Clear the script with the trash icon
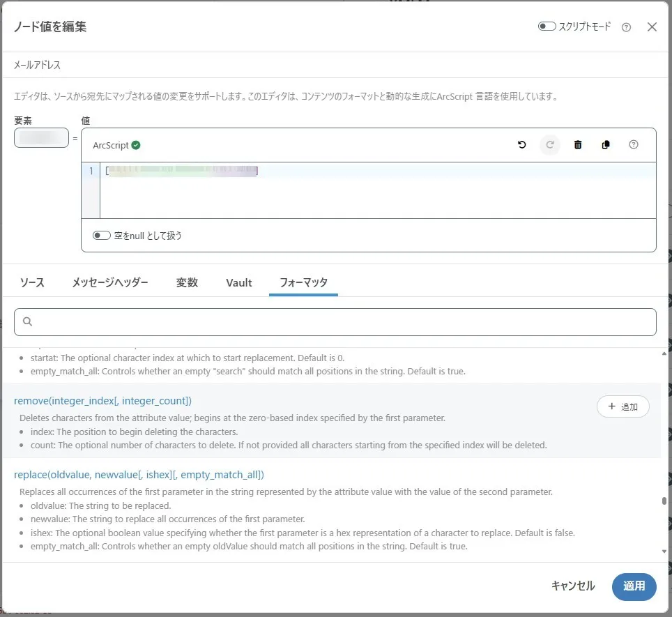The image size is (672, 617). 578,145
